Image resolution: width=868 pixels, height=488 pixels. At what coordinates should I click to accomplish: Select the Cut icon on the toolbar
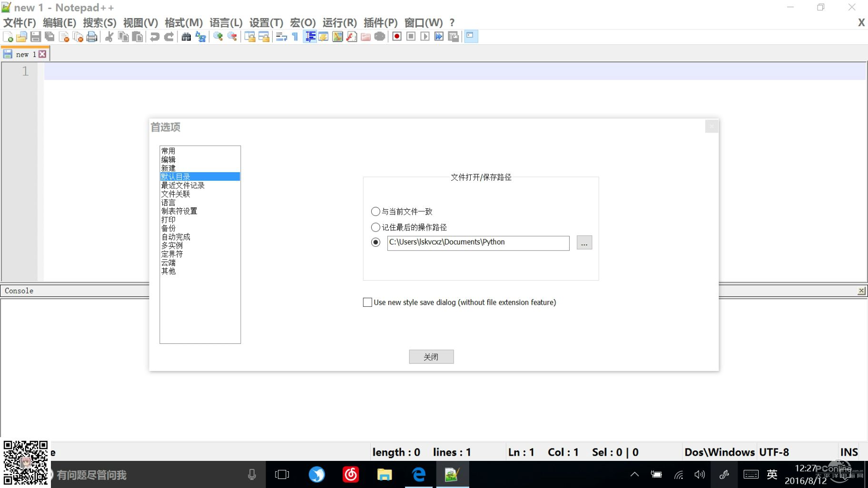[x=109, y=37]
